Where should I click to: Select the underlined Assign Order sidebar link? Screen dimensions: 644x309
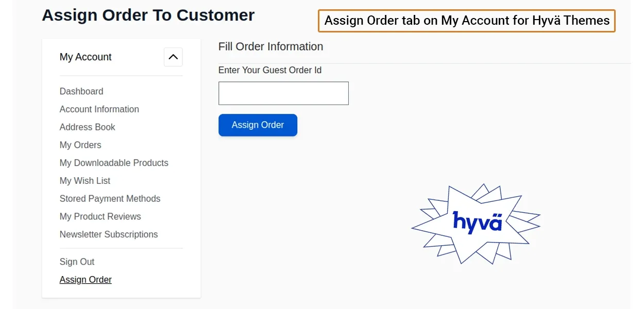coord(86,280)
